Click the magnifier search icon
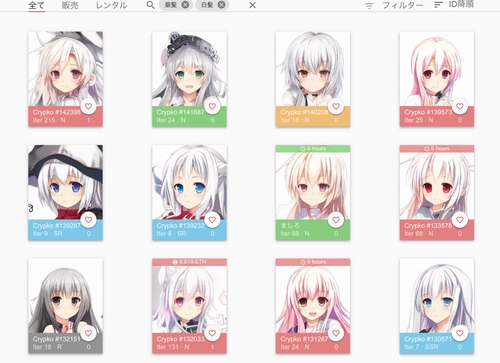Image resolution: width=500 pixels, height=363 pixels. [x=151, y=5]
